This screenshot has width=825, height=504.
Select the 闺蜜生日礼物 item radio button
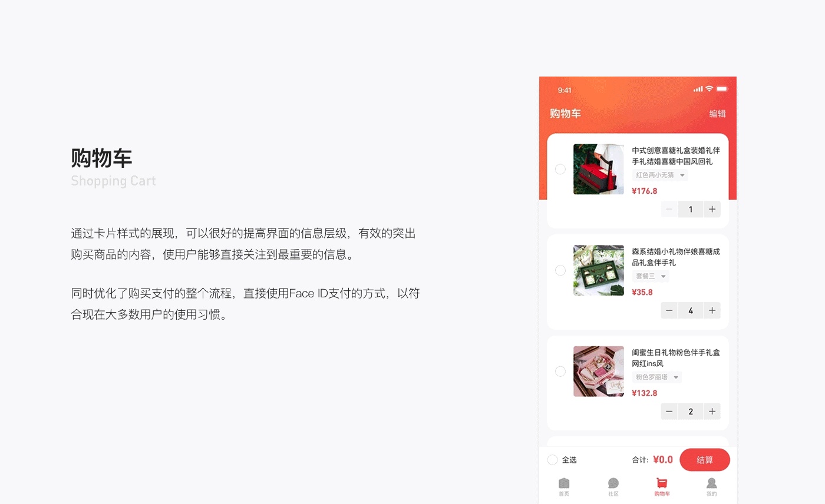click(x=560, y=372)
